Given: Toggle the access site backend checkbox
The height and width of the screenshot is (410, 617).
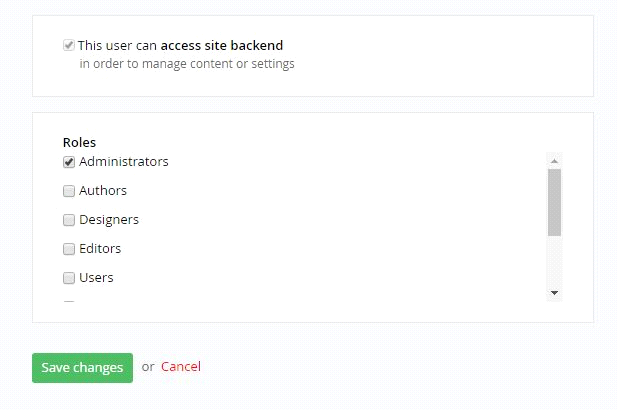Looking at the screenshot, I should click(x=69, y=45).
